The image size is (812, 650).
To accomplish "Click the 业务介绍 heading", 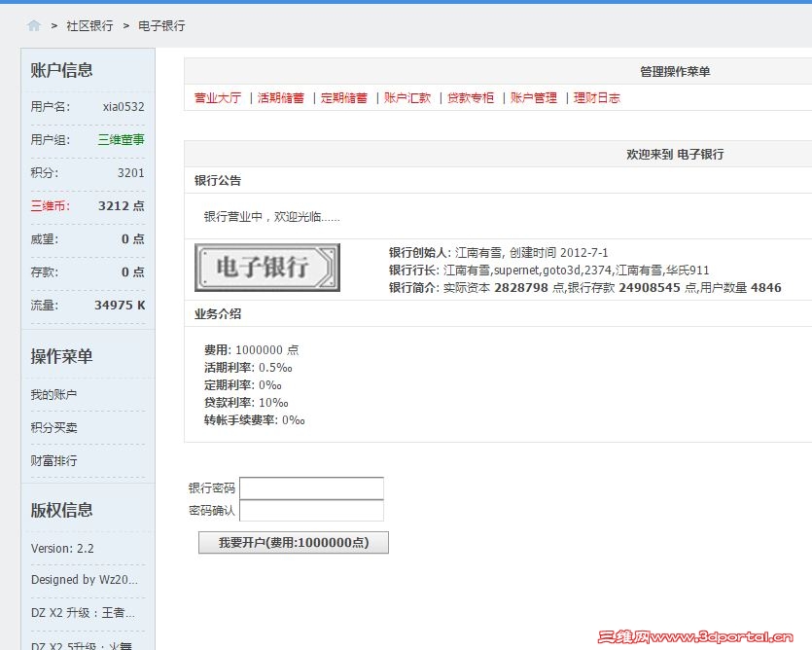I will pyautogui.click(x=218, y=313).
